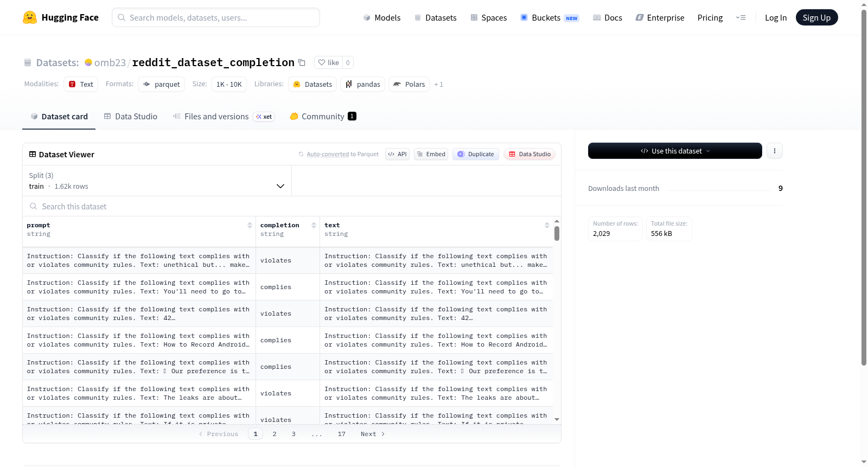This screenshot has height=467, width=868.
Task: Click the Dataset Viewer table icon
Action: (x=33, y=154)
